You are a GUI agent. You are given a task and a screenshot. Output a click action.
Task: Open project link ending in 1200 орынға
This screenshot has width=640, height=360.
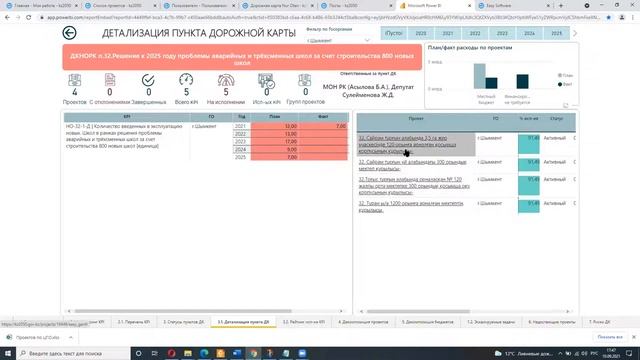tap(411, 207)
